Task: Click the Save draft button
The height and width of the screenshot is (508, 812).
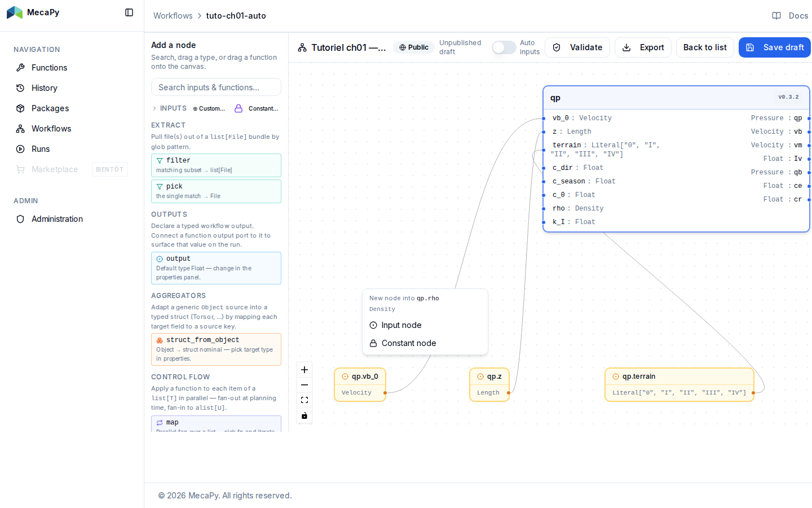Action: click(x=775, y=47)
